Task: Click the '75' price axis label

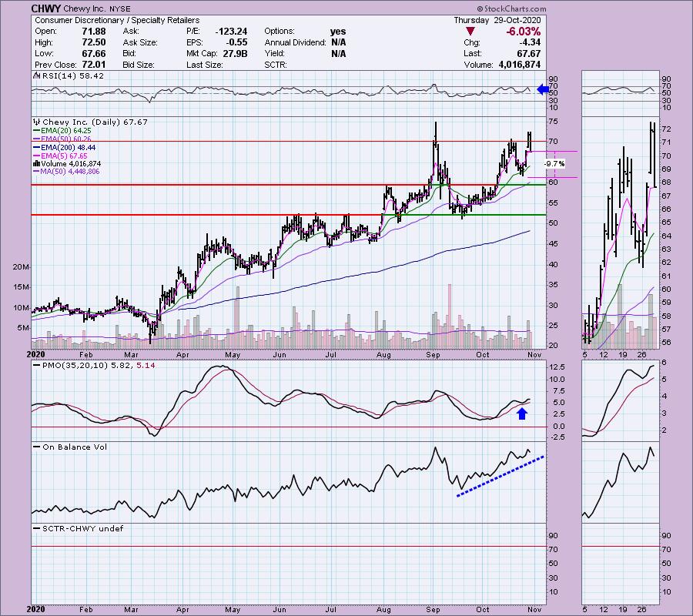Action: point(553,122)
